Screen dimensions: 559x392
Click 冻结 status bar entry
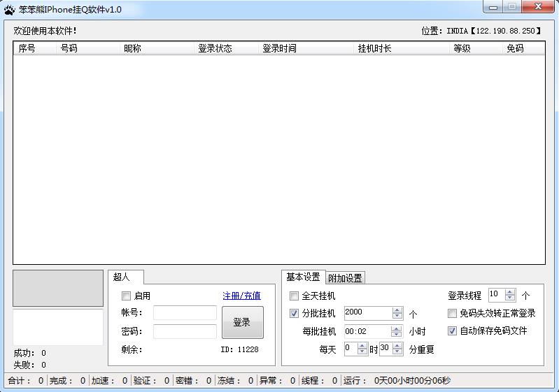[x=236, y=381]
